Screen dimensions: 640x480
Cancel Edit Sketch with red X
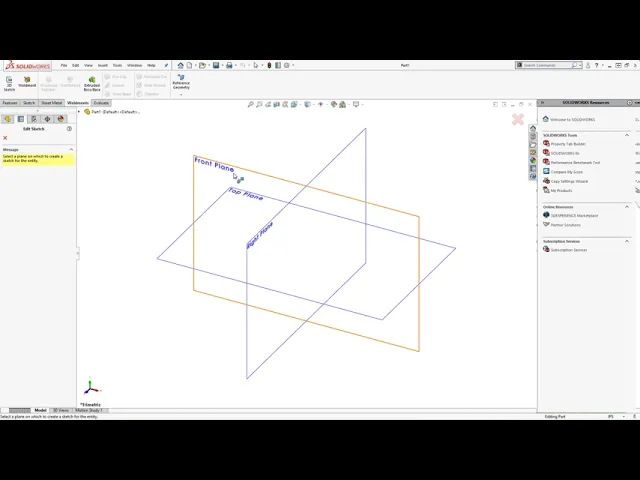pos(5,138)
